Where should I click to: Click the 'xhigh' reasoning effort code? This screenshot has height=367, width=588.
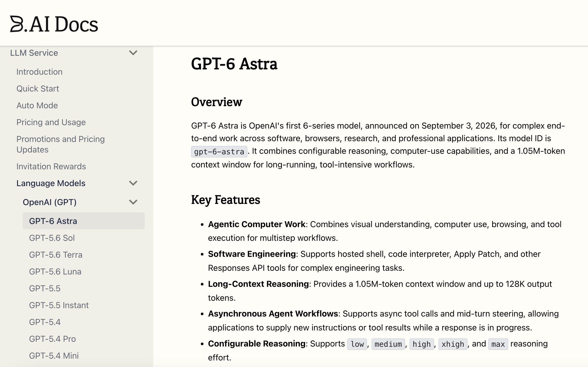click(453, 344)
